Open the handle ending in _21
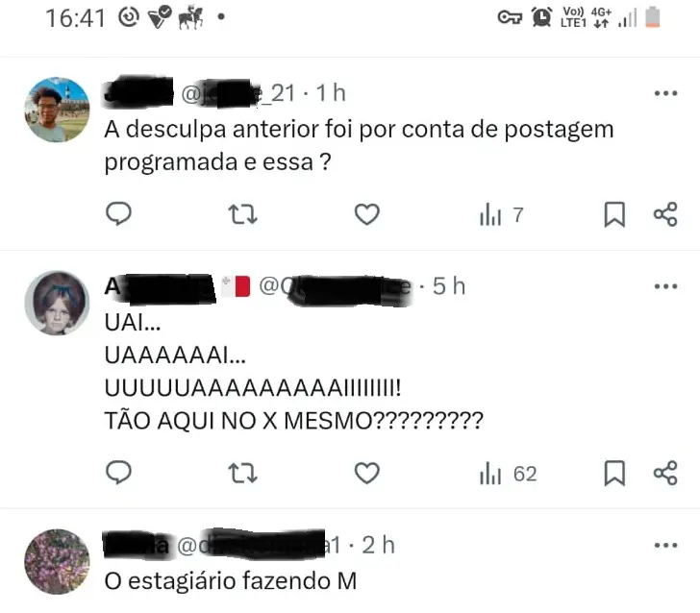Viewport: 700px width, 613px height. pos(238,94)
